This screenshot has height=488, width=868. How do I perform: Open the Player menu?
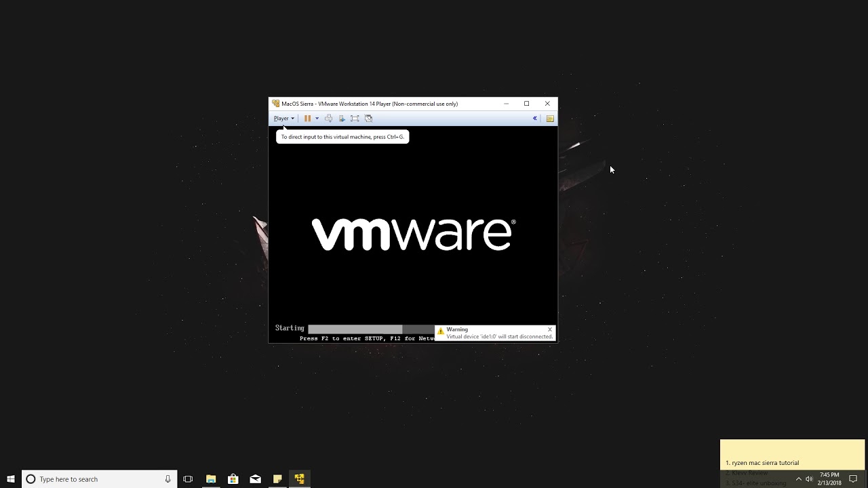click(x=283, y=119)
